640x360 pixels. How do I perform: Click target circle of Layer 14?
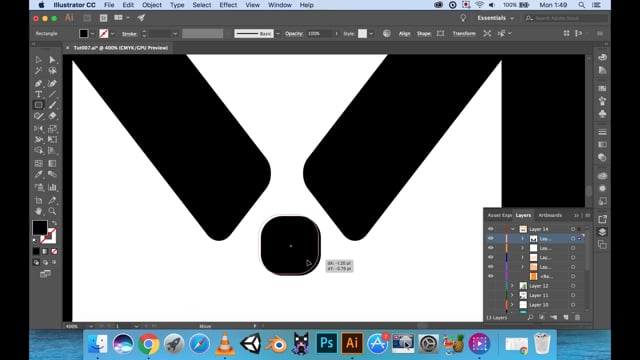(x=573, y=229)
